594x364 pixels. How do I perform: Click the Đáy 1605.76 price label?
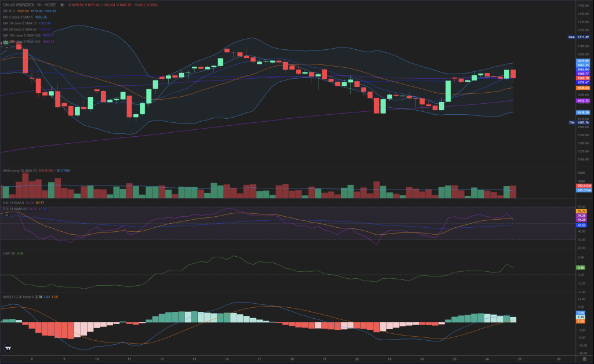click(x=579, y=122)
